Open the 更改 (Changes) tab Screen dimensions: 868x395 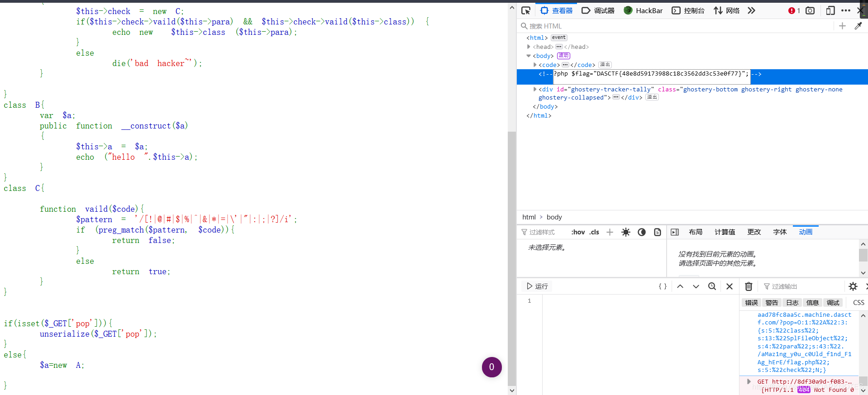(x=754, y=232)
